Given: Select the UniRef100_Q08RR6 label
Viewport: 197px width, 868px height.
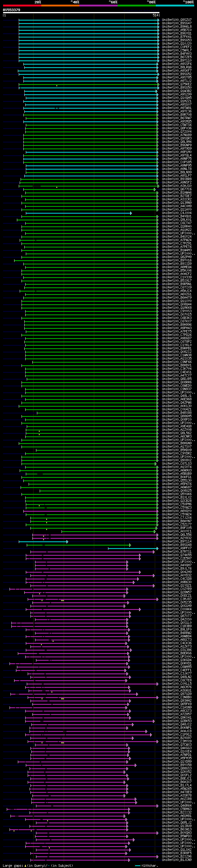Looking at the screenshot, I should point(176,382).
